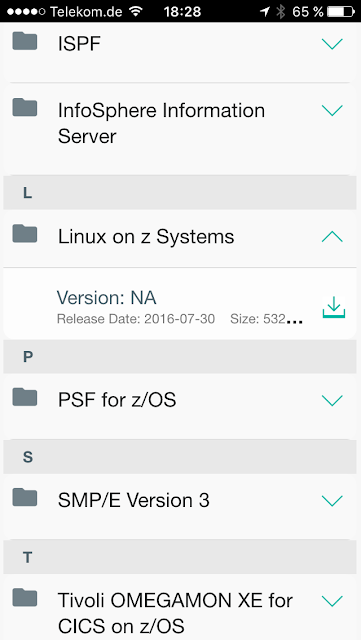Expand the PSF for z/OS chevron
The image size is (361, 640).
332,400
